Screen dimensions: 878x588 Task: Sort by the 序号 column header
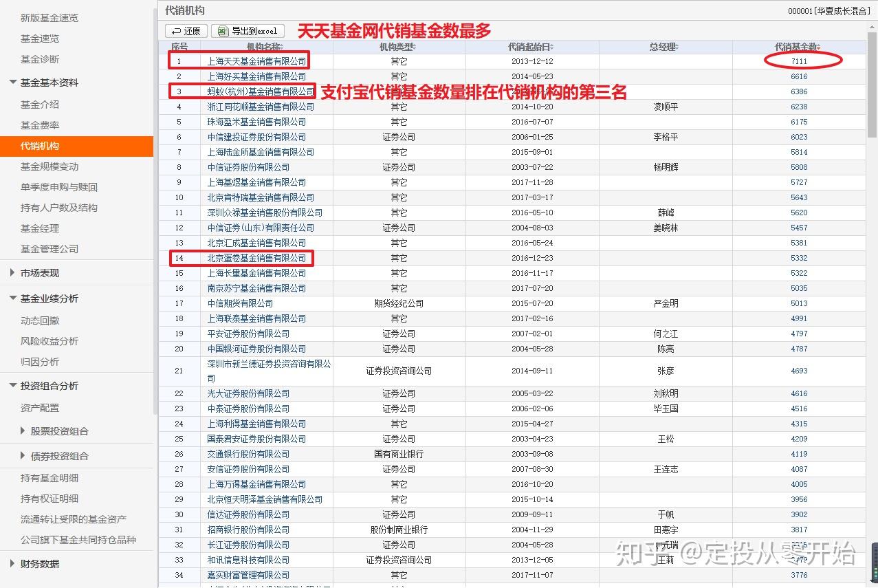(179, 47)
